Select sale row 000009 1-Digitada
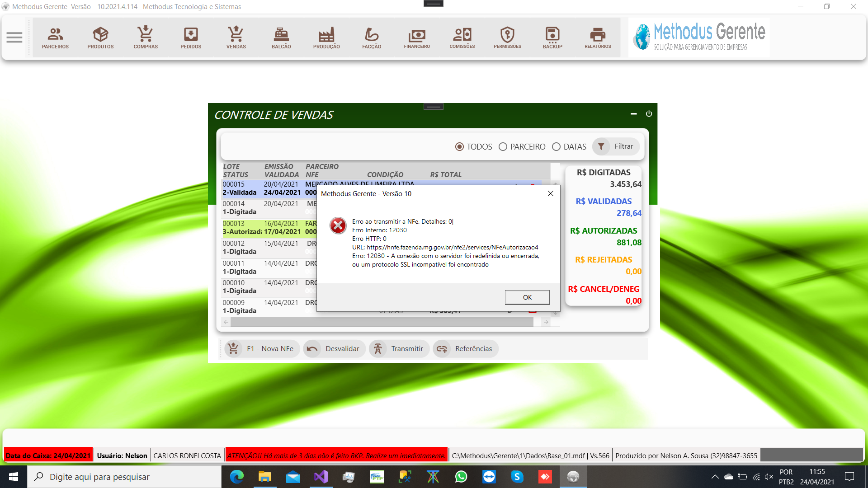Screen dimensions: 868x488 tap(269, 307)
